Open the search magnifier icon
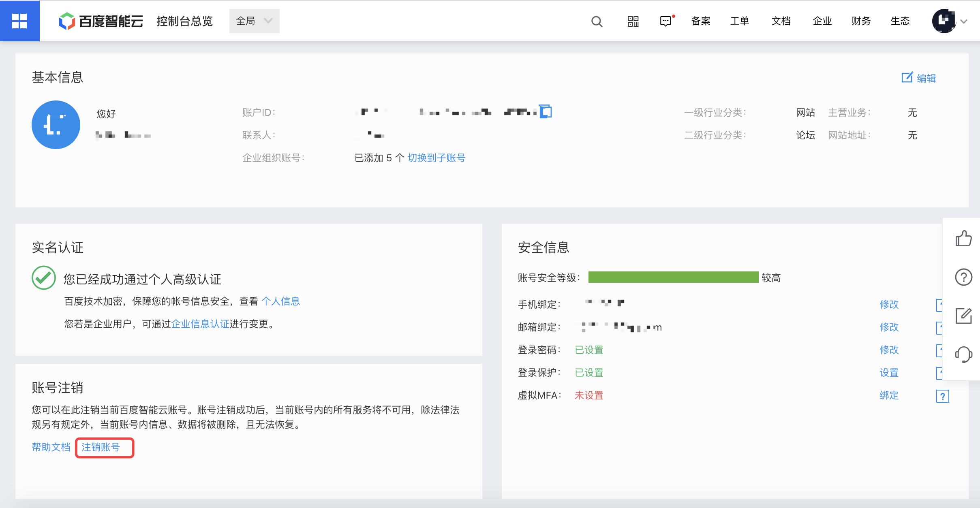Image resolution: width=980 pixels, height=508 pixels. 597,21
